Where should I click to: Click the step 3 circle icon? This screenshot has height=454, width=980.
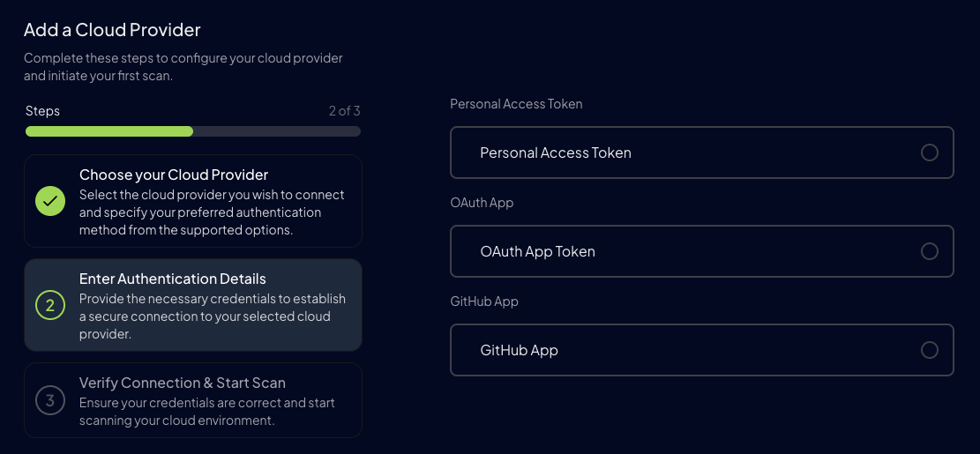click(50, 400)
